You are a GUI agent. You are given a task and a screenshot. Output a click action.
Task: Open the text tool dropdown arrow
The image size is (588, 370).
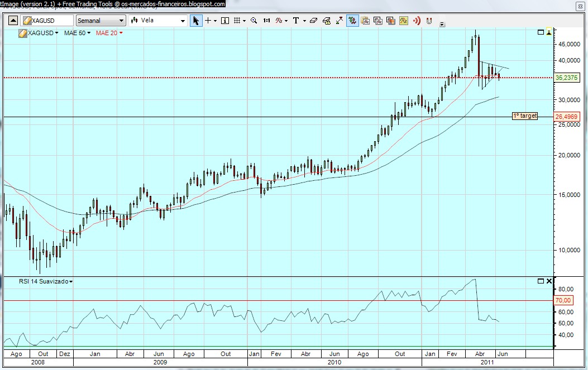coord(304,21)
